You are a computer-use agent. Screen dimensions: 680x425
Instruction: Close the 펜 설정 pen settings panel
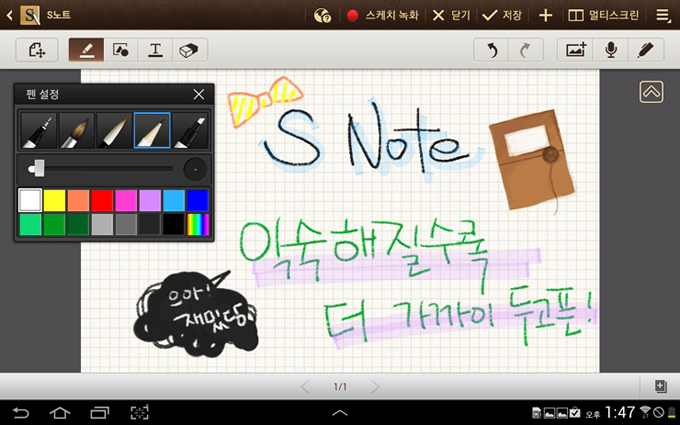tap(199, 94)
